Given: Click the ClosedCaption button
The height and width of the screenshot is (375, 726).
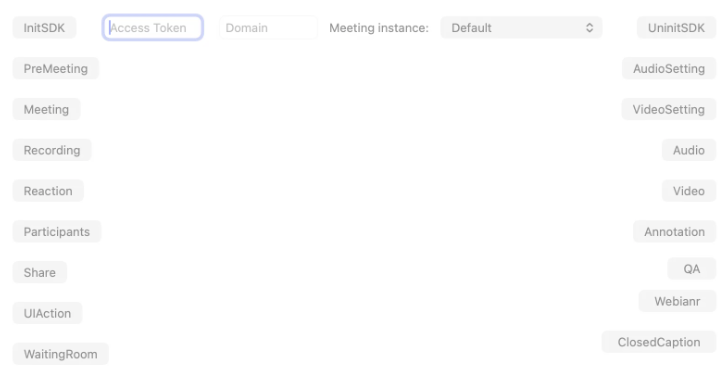Looking at the screenshot, I should 658,342.
